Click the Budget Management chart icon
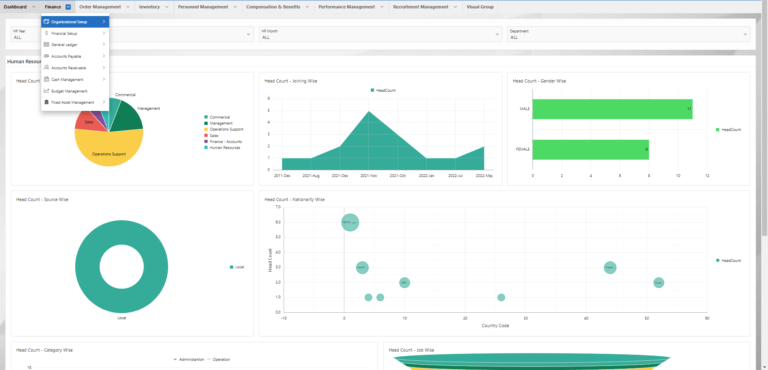The width and height of the screenshot is (768, 370). (46, 91)
